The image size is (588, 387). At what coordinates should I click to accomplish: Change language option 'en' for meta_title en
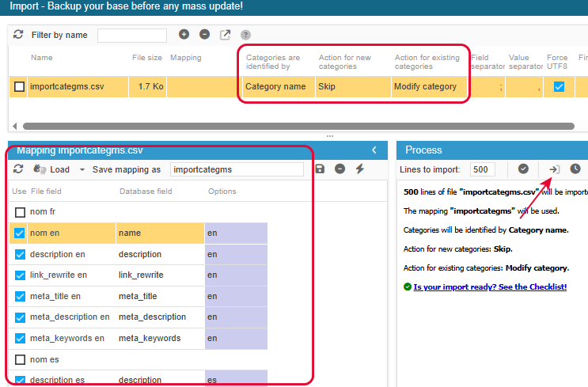(x=237, y=296)
